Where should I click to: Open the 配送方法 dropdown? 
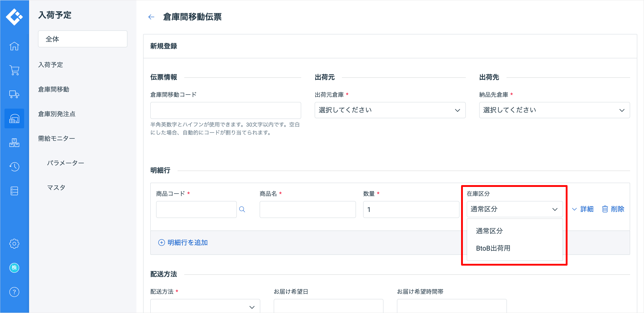(205, 307)
